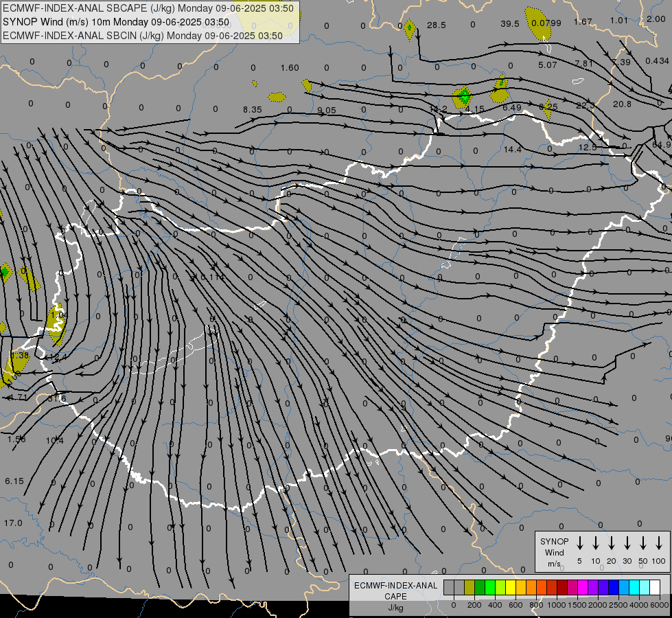Image resolution: width=672 pixels, height=618 pixels.
Task: Click the 'SYNOP Wind m/s' legend label
Action: [554, 552]
